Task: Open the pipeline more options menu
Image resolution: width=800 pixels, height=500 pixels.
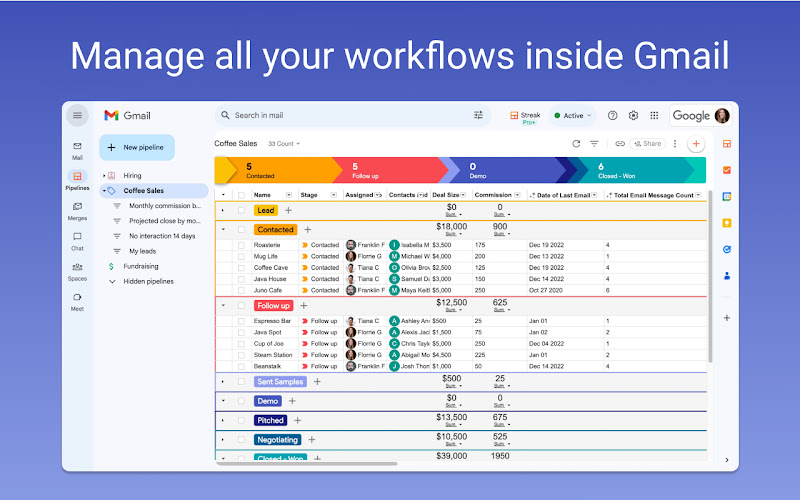Action: 675,144
